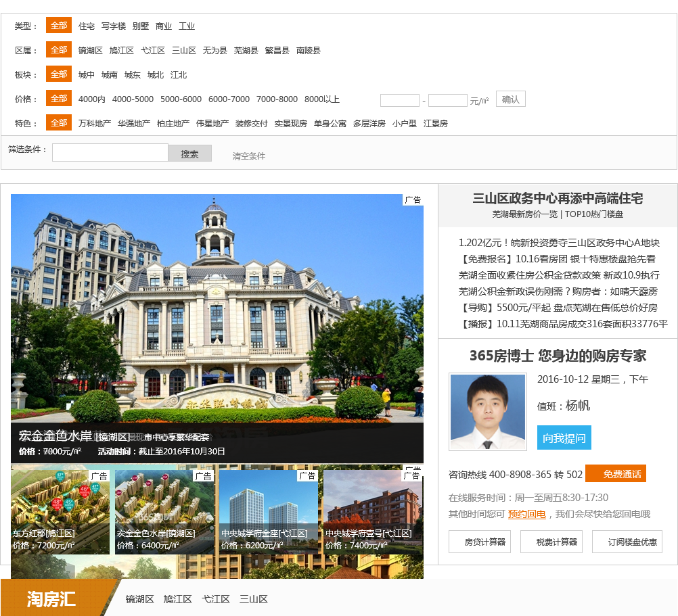Open the 宏金金色水岸[镜湖区] small thumbnail
The height and width of the screenshot is (616, 678).
point(164,512)
